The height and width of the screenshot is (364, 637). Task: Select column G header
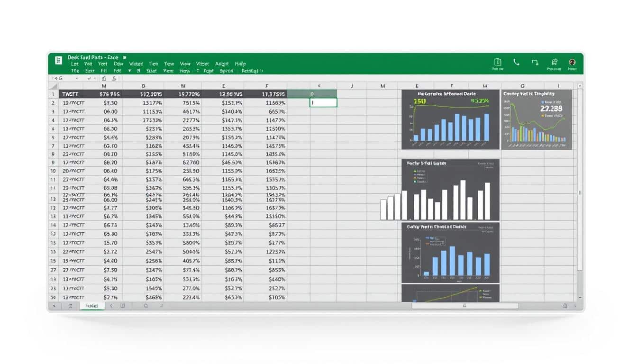522,86
